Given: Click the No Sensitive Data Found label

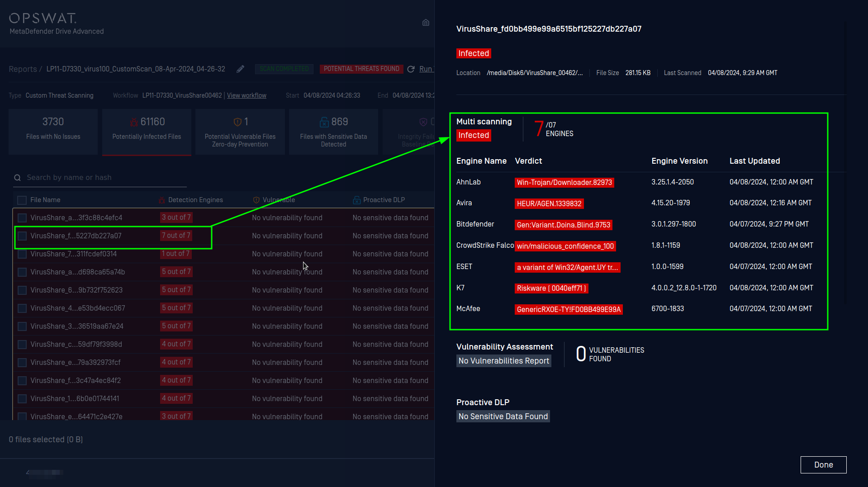Looking at the screenshot, I should pyautogui.click(x=503, y=416).
